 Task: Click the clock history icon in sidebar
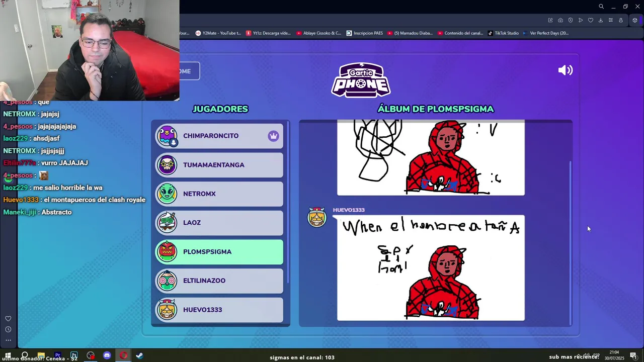(8, 330)
